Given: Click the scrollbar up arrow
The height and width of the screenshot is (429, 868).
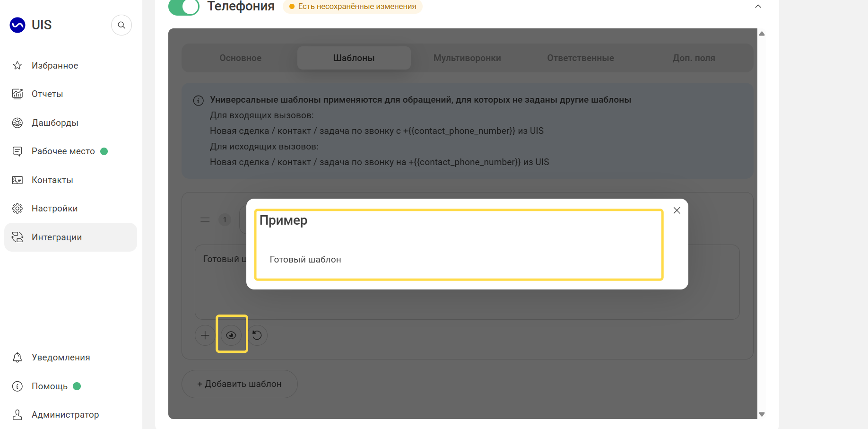Looking at the screenshot, I should pyautogui.click(x=762, y=34).
